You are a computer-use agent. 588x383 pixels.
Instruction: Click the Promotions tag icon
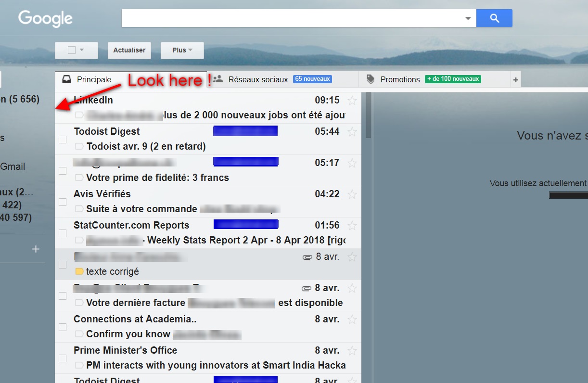[x=370, y=79]
